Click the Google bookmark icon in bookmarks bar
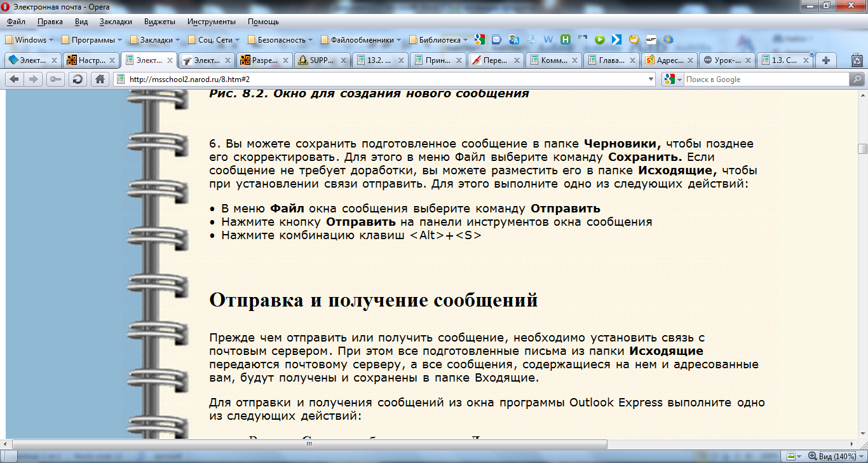868x463 pixels. pos(479,39)
